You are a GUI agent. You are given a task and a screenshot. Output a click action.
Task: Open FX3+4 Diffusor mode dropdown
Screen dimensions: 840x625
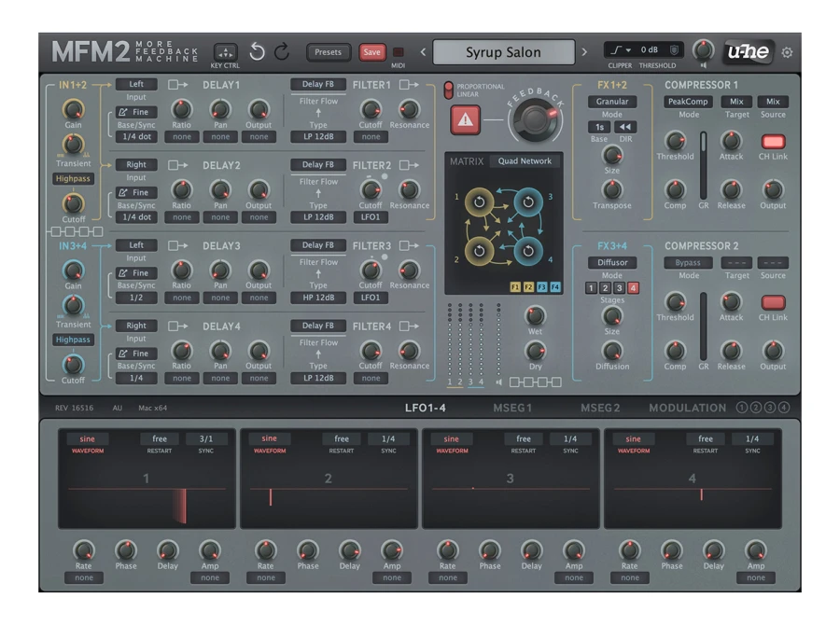(612, 262)
